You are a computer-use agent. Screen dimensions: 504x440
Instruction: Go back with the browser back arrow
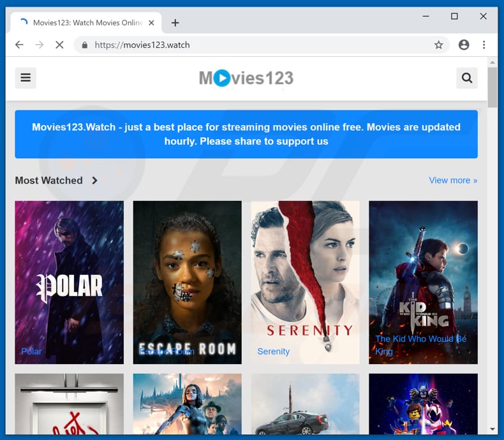[x=19, y=45]
